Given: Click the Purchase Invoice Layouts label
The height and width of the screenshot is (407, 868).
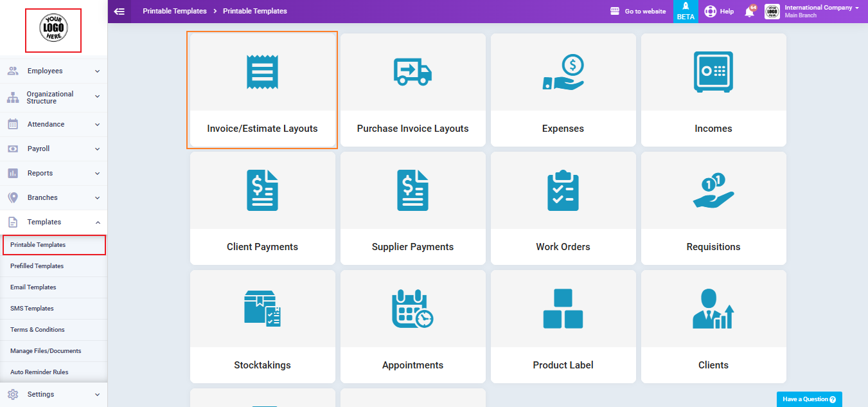Looking at the screenshot, I should coord(413,129).
